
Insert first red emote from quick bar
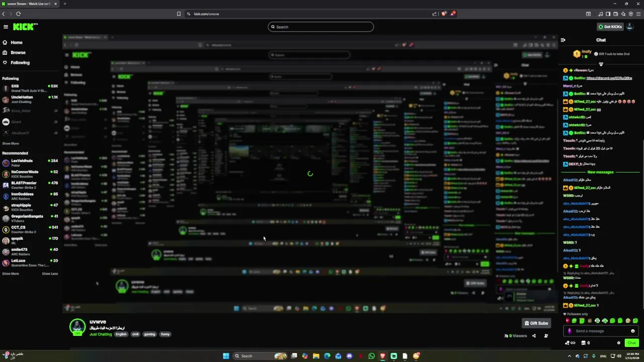pyautogui.click(x=568, y=320)
